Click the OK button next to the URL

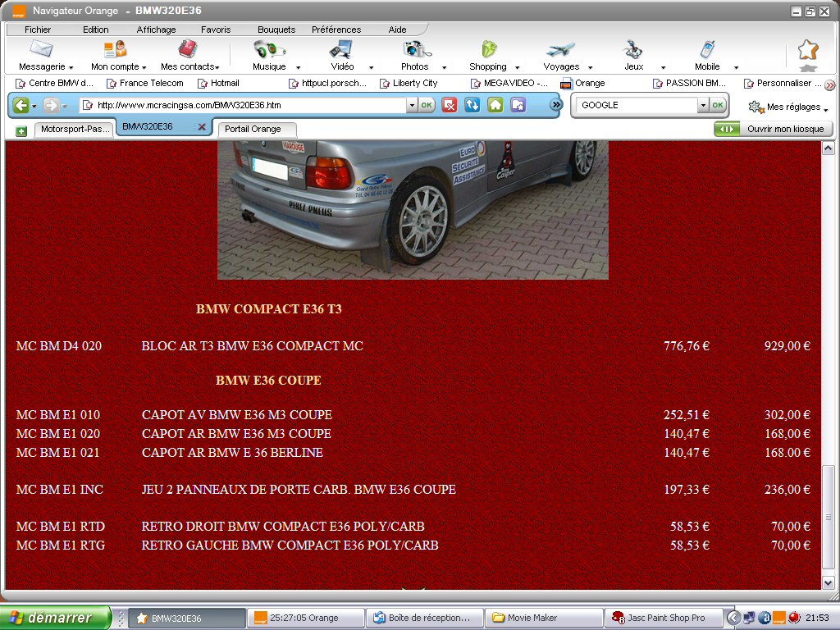[x=427, y=105]
